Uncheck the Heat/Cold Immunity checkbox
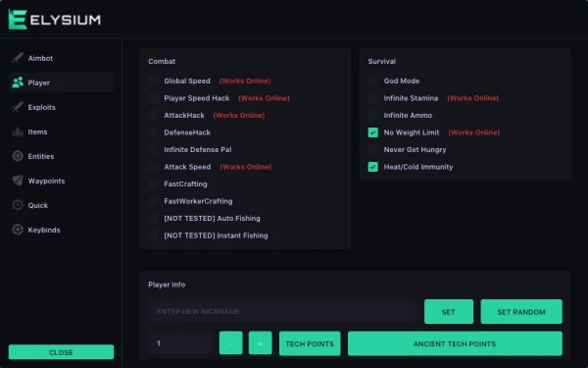Image resolution: width=588 pixels, height=368 pixels. [372, 167]
